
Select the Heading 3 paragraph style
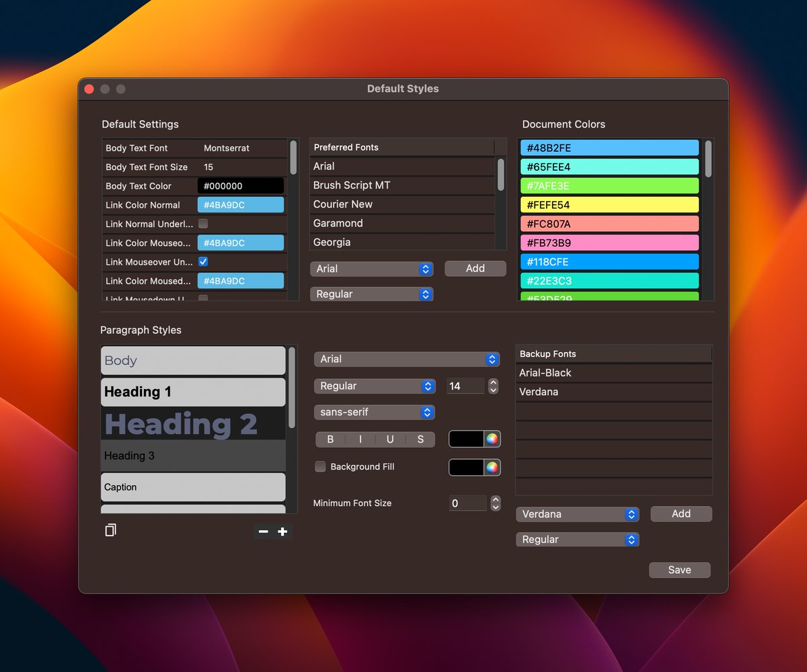point(193,456)
